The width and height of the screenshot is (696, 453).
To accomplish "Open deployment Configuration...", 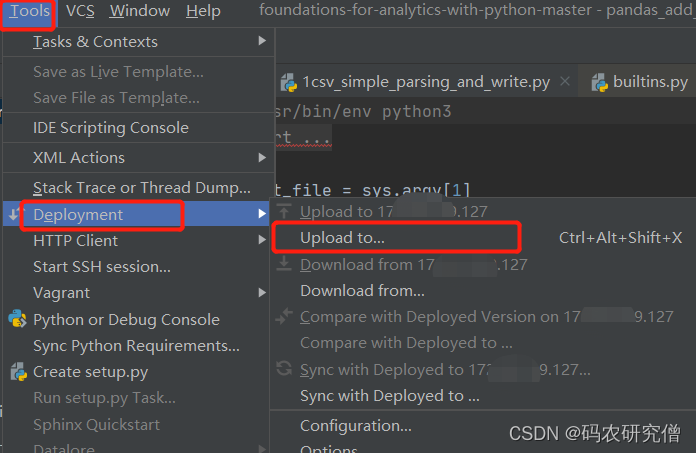I will click(482, 426).
